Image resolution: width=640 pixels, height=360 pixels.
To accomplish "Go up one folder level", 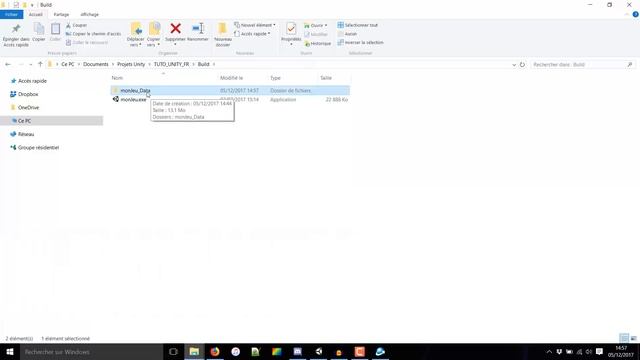I will click(x=40, y=64).
